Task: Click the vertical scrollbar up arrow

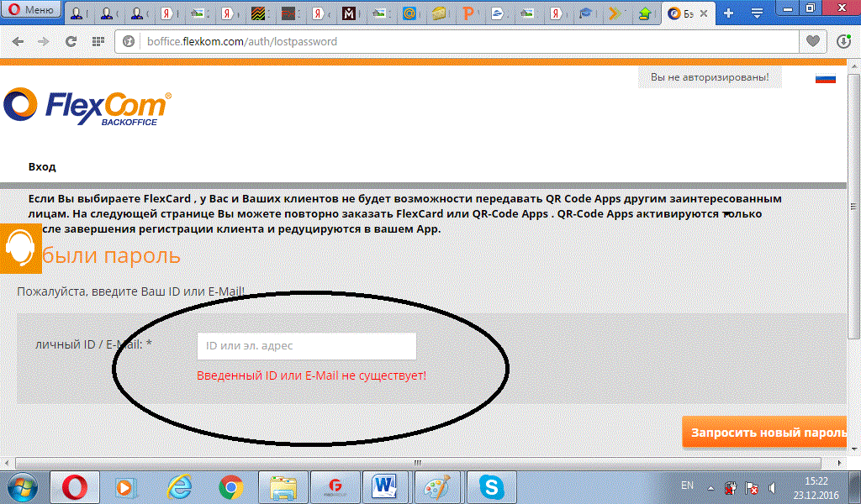Action: point(854,66)
